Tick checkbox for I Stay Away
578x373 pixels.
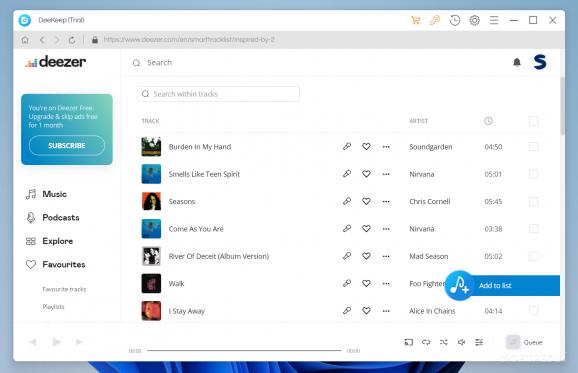coord(533,311)
